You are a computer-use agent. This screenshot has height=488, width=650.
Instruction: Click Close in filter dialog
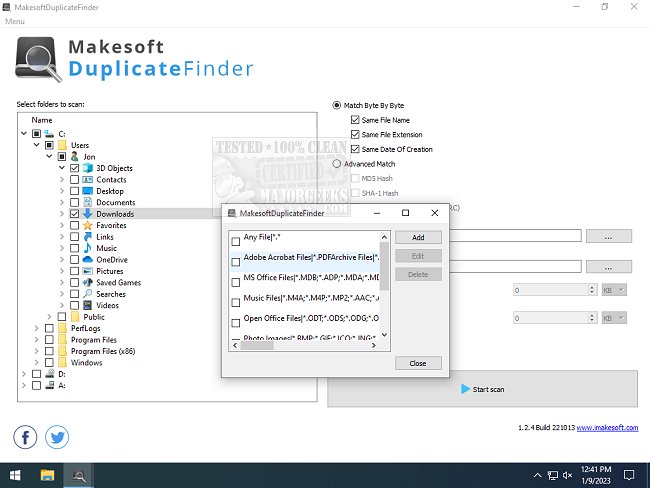(x=418, y=363)
